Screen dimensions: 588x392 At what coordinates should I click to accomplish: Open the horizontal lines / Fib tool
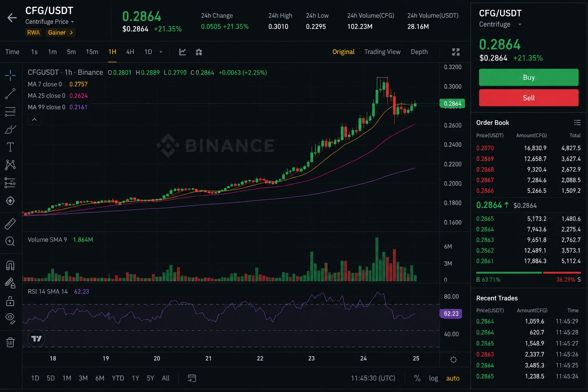click(10, 111)
